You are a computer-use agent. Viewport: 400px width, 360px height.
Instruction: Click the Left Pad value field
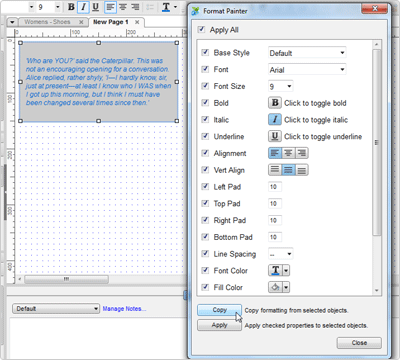click(x=275, y=187)
